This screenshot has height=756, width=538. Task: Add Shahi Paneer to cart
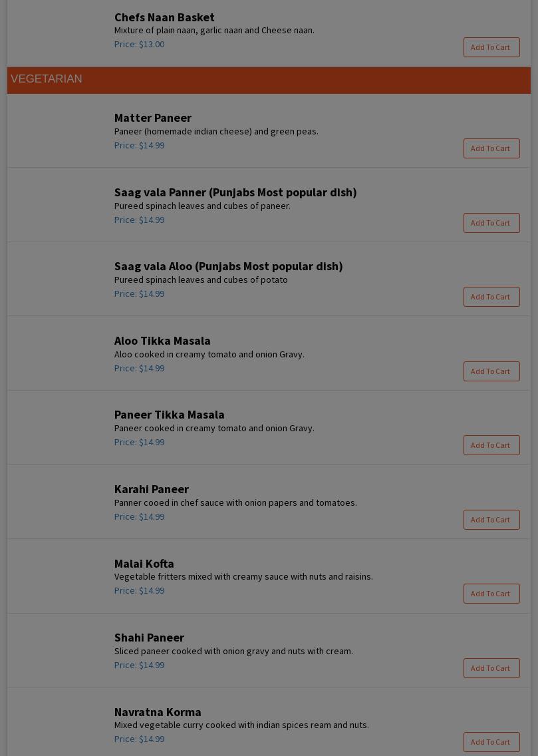tap(491, 668)
